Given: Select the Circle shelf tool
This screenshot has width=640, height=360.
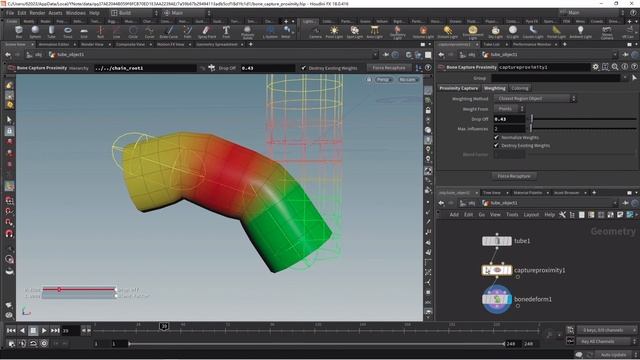Looking at the screenshot, I should tap(133, 32).
